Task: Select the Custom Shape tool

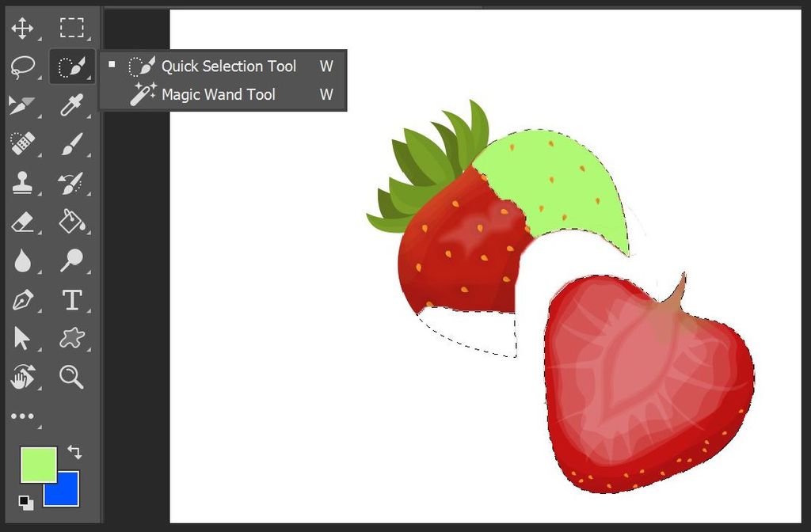Action: pos(71,339)
